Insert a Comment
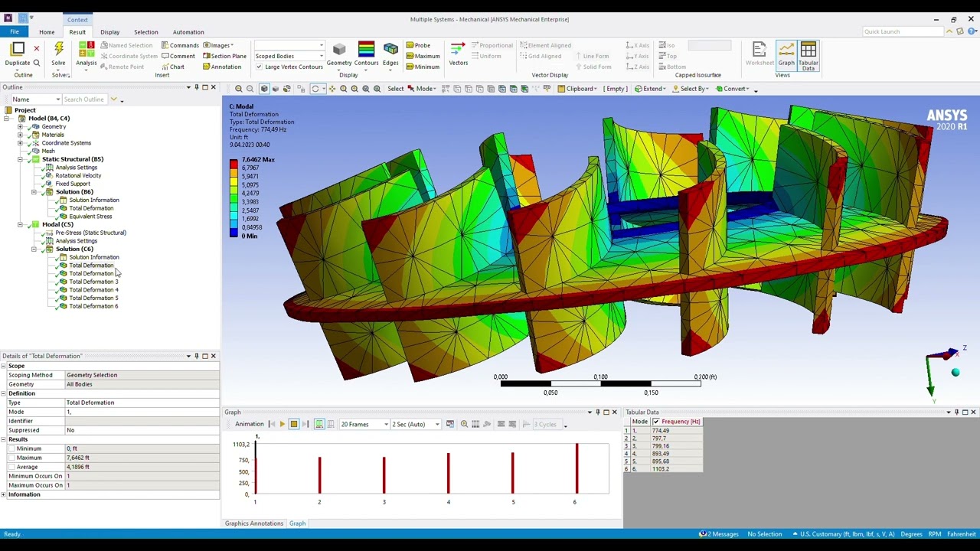This screenshot has width=980, height=551. [x=178, y=56]
